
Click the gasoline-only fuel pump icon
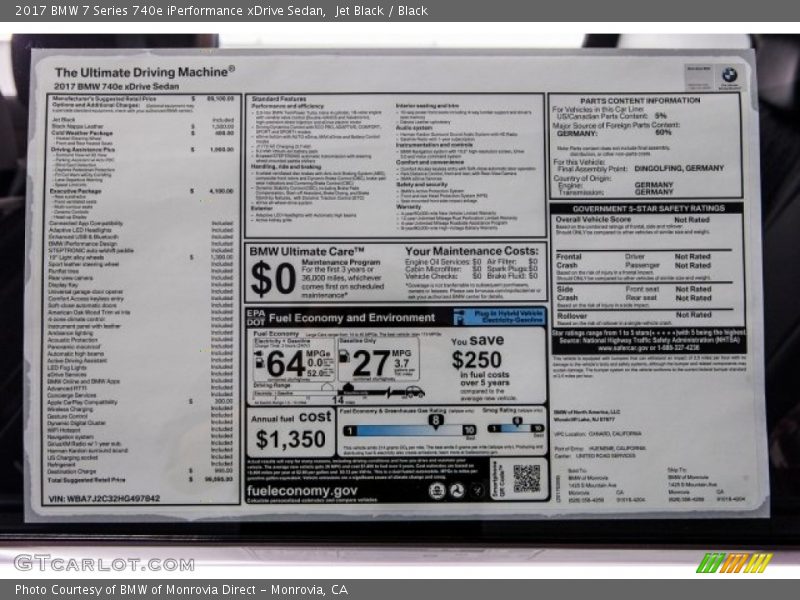(345, 358)
